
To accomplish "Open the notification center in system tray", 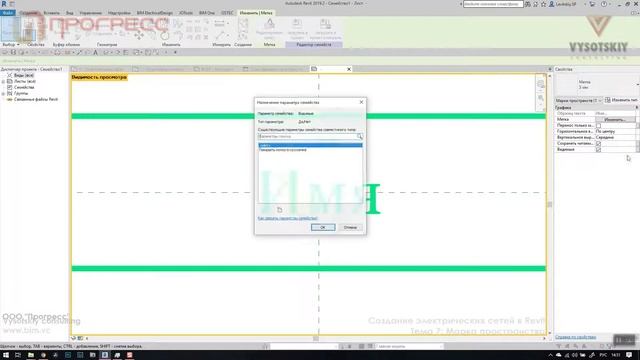I will point(629,355).
